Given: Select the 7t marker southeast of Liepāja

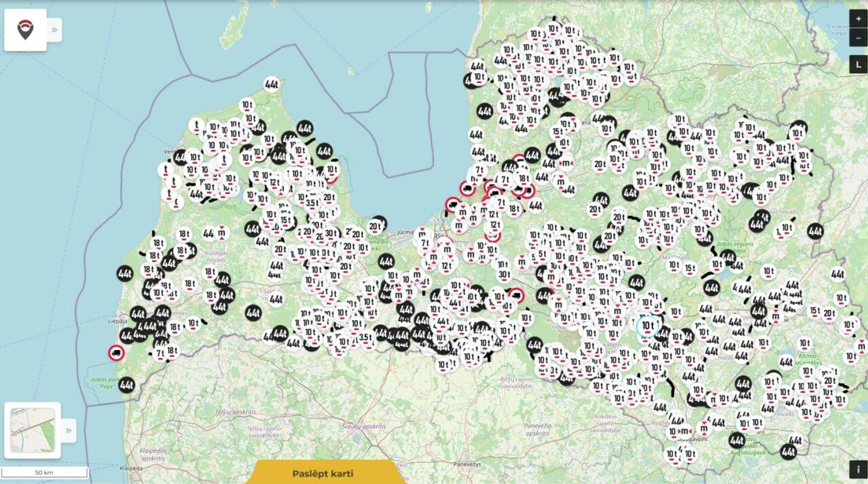Looking at the screenshot, I should 160,354.
